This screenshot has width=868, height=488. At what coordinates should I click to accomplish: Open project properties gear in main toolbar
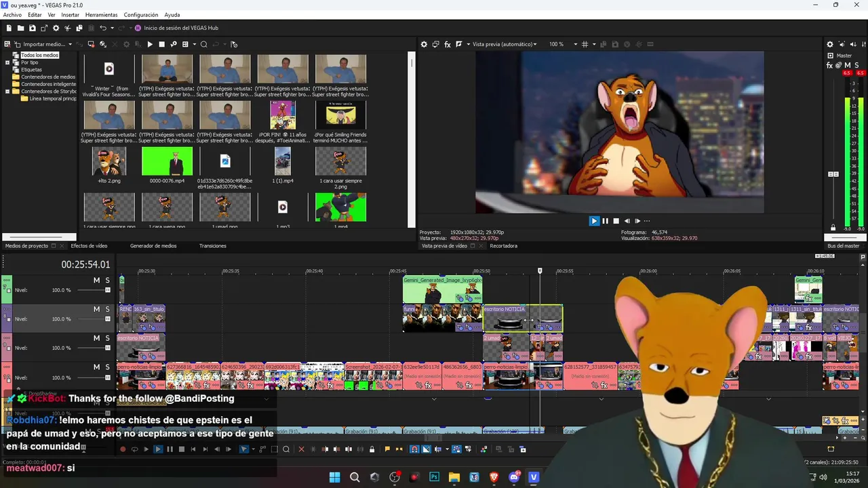tap(56, 28)
